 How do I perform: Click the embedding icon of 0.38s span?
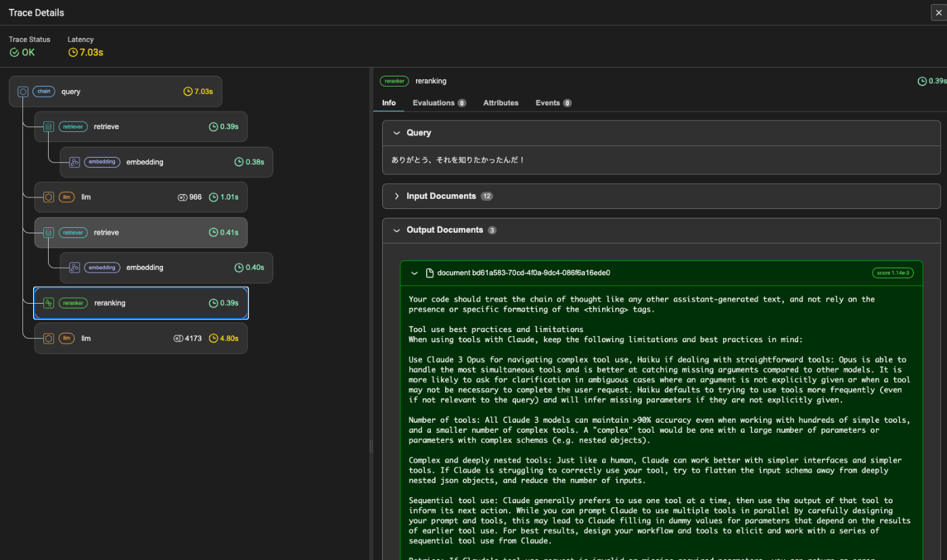tap(74, 162)
